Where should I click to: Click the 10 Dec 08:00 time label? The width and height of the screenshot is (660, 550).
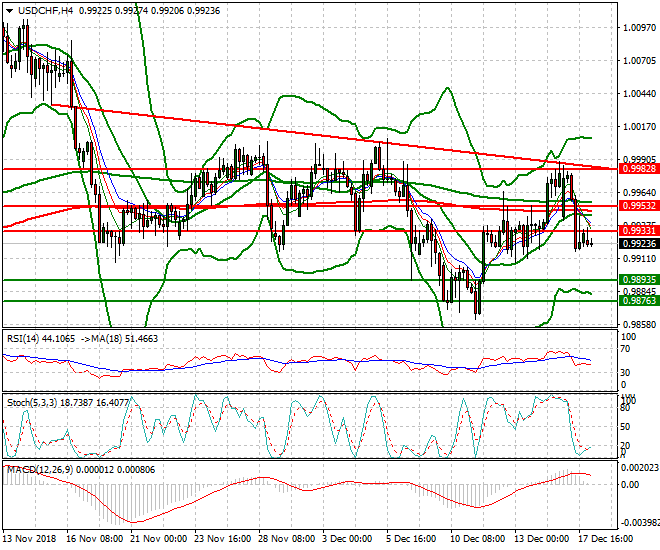[x=478, y=539]
